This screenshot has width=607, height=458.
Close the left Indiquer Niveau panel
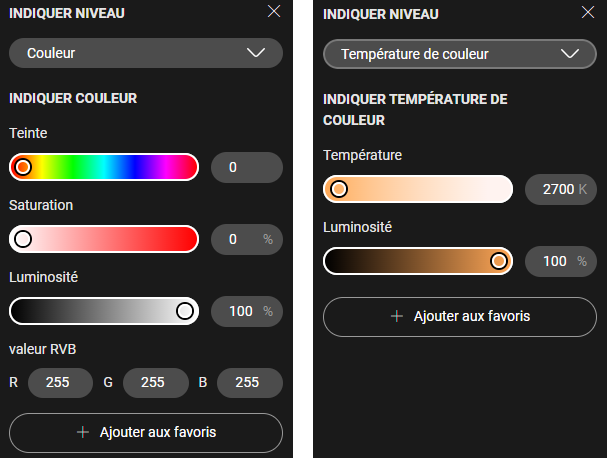(x=275, y=12)
